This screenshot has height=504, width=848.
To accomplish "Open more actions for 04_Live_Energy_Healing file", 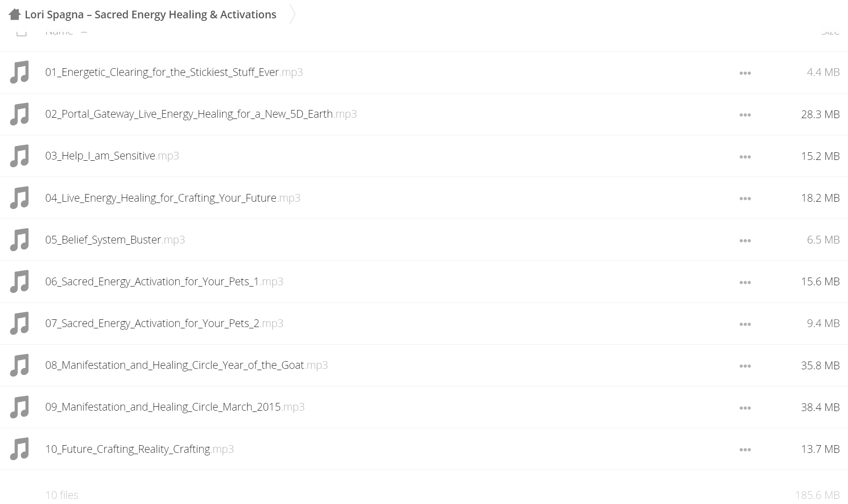I will [745, 198].
